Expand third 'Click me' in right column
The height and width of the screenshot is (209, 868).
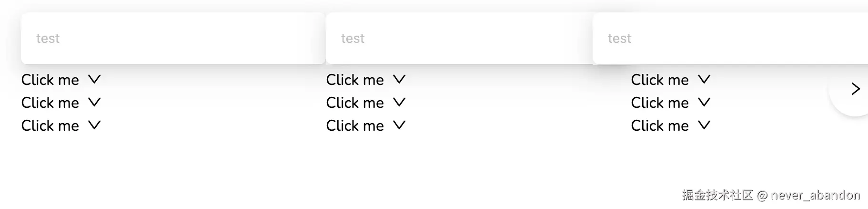point(660,125)
